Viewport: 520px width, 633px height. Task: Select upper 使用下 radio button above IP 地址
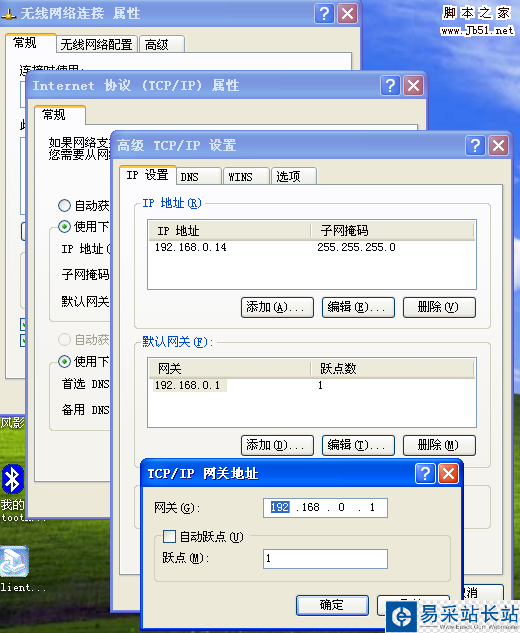(64, 226)
